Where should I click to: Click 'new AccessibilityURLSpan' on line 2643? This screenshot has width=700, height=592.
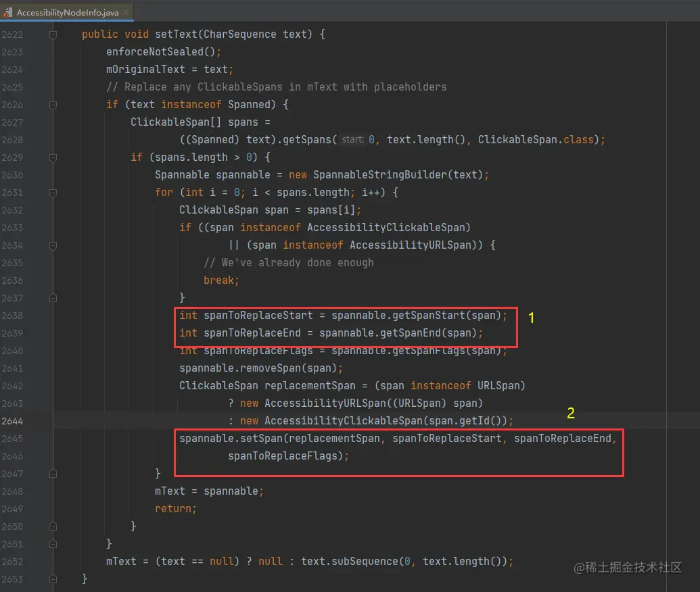(313, 403)
